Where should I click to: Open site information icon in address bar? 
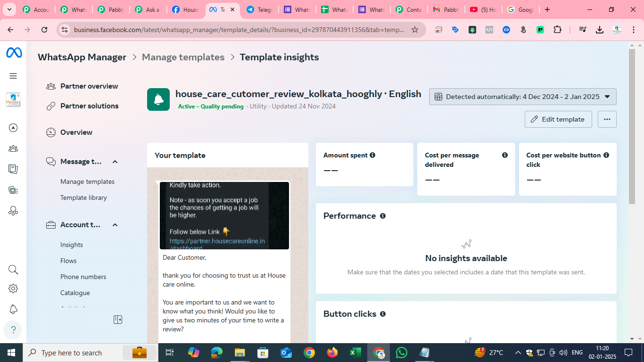coord(64,30)
